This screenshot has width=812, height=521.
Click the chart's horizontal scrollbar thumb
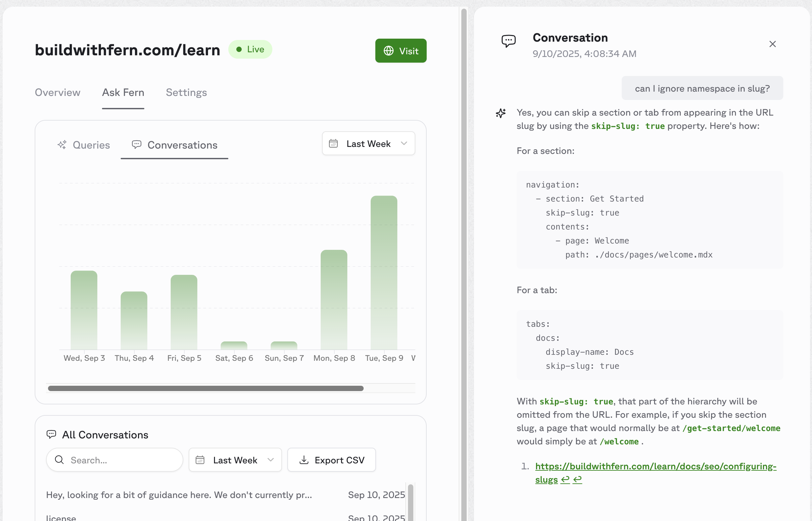[x=206, y=388]
